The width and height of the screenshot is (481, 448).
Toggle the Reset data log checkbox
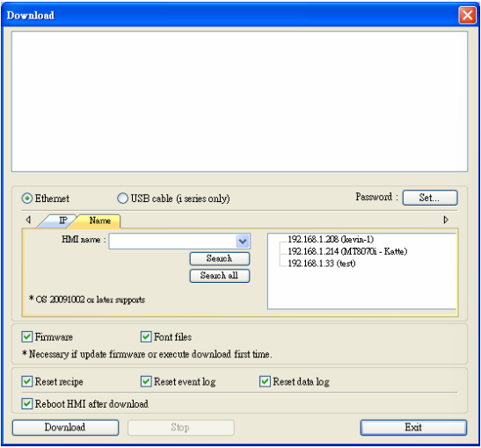pos(265,381)
